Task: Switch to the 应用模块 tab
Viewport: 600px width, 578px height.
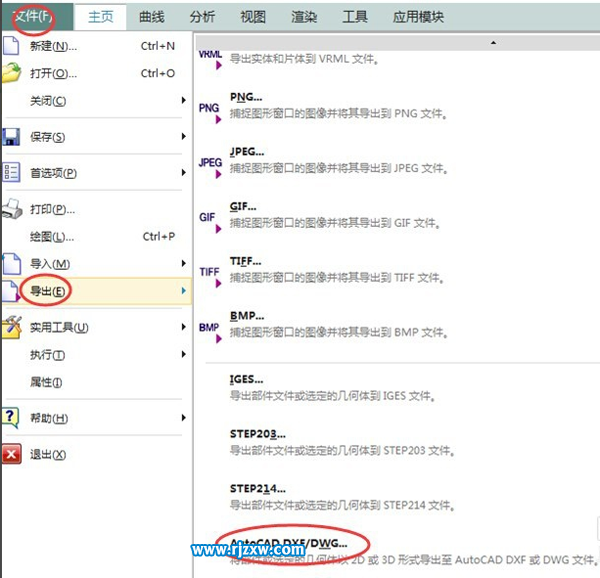Action: click(418, 17)
